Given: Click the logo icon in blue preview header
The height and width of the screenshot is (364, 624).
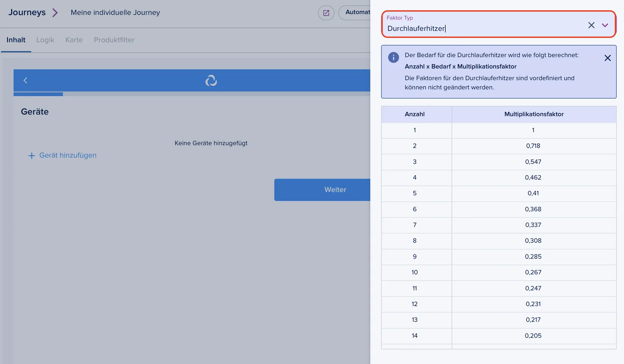Looking at the screenshot, I should [211, 80].
